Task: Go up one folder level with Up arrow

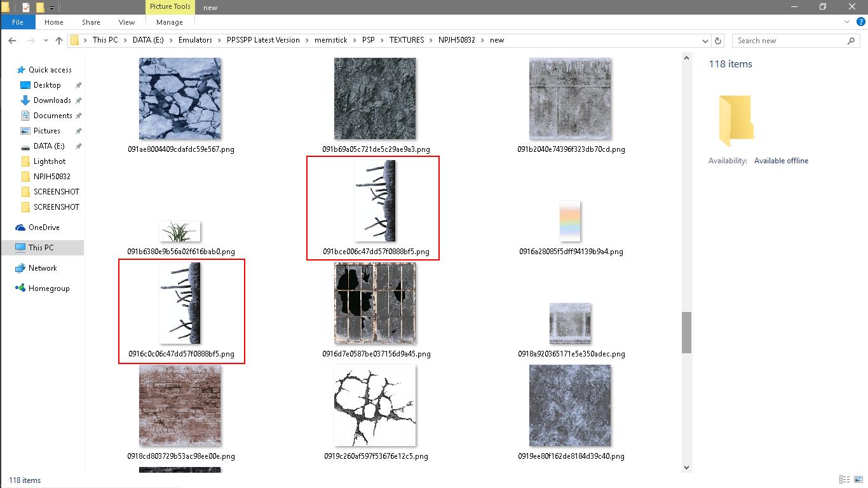Action: 59,40
